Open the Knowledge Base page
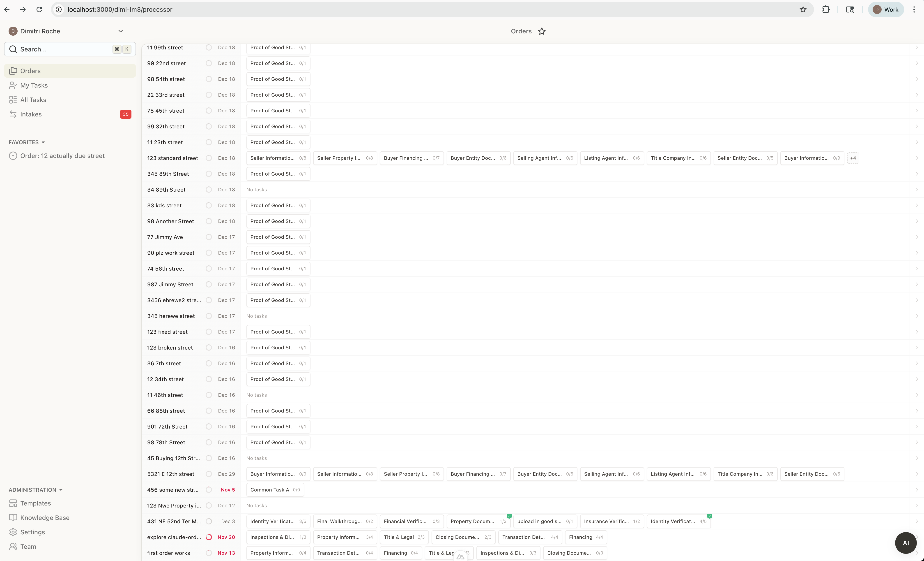 45,517
